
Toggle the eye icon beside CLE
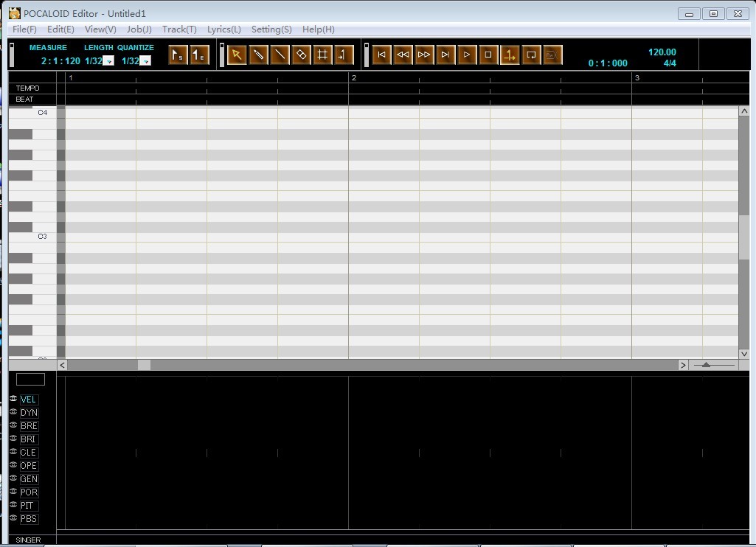[13, 452]
